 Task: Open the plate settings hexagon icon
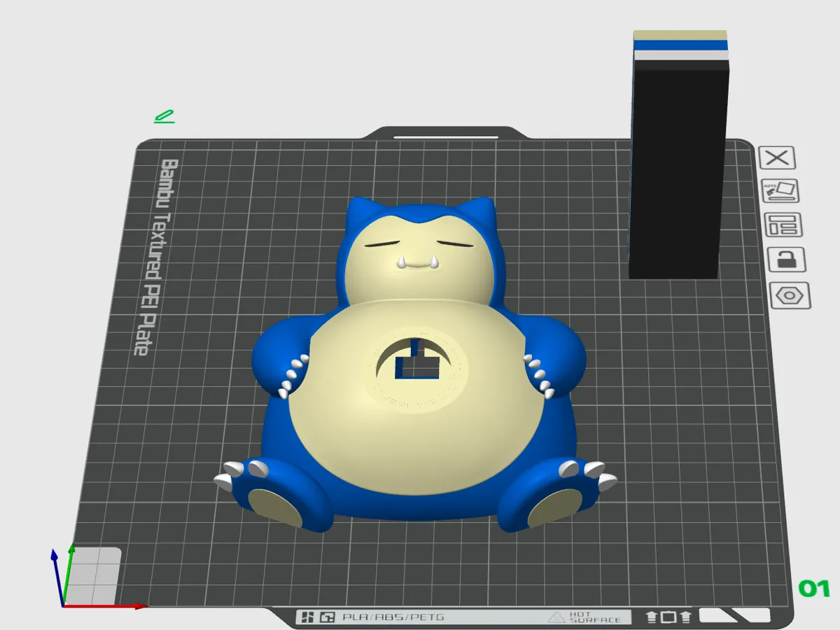(790, 295)
